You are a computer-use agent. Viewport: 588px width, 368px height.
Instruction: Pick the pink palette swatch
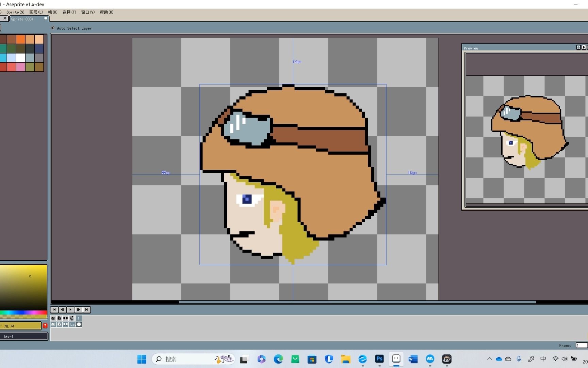pyautogui.click(x=21, y=67)
